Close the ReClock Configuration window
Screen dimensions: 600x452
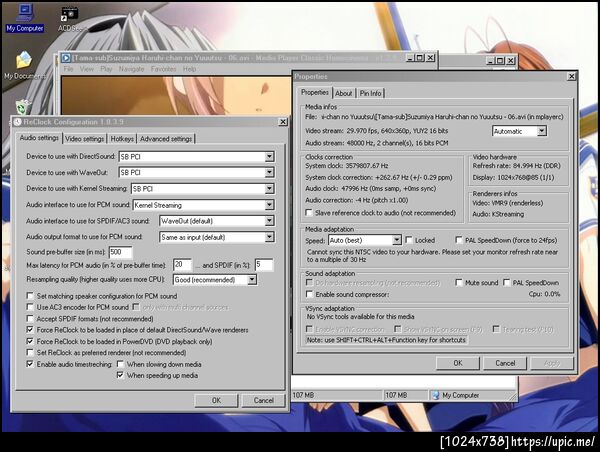(x=283, y=122)
